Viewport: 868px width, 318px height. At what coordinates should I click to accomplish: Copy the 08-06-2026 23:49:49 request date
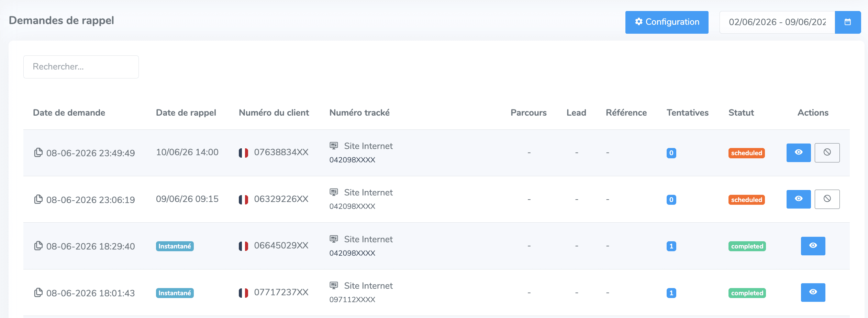pos(38,152)
